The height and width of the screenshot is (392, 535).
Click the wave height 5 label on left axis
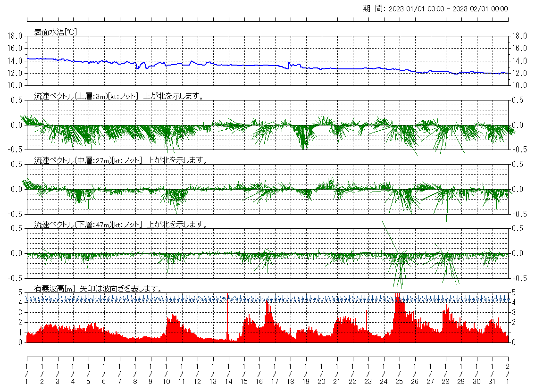pos(20,292)
